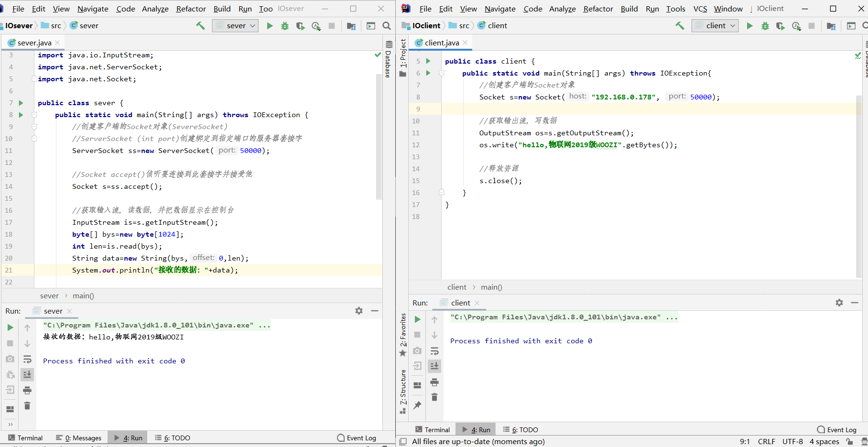
Task: Toggle scroll to end in sever console
Action: (27, 374)
